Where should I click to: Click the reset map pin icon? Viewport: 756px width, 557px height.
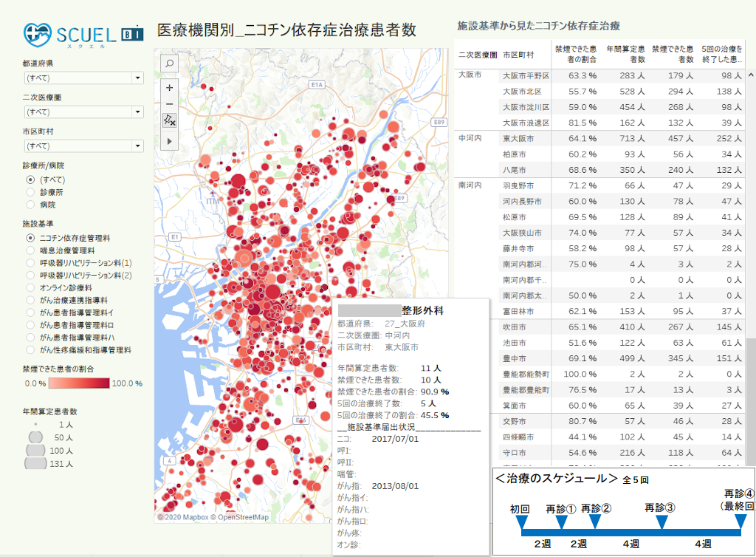[170, 120]
